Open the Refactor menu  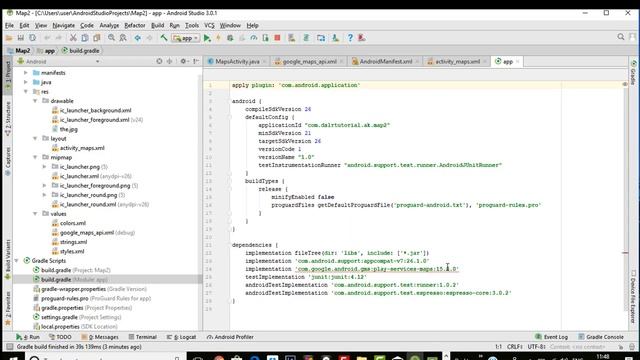[x=135, y=25]
